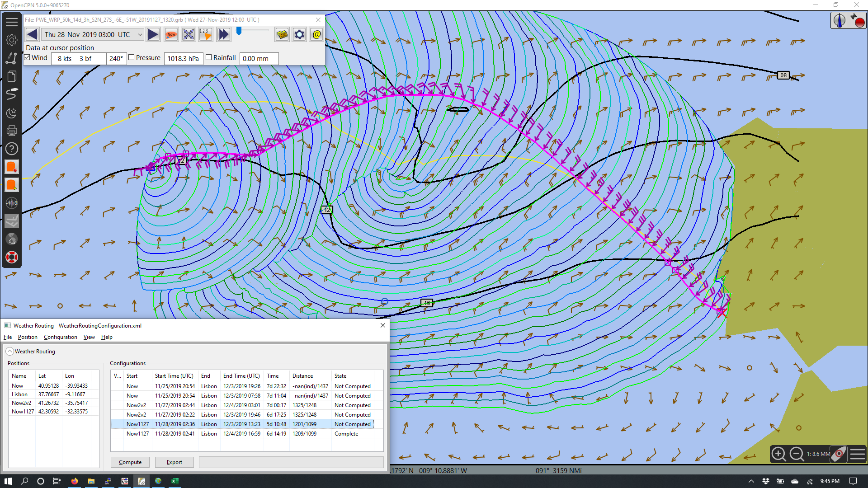Jump GRIB time to Now
Image resolution: width=868 pixels, height=488 pixels.
pos(171,34)
